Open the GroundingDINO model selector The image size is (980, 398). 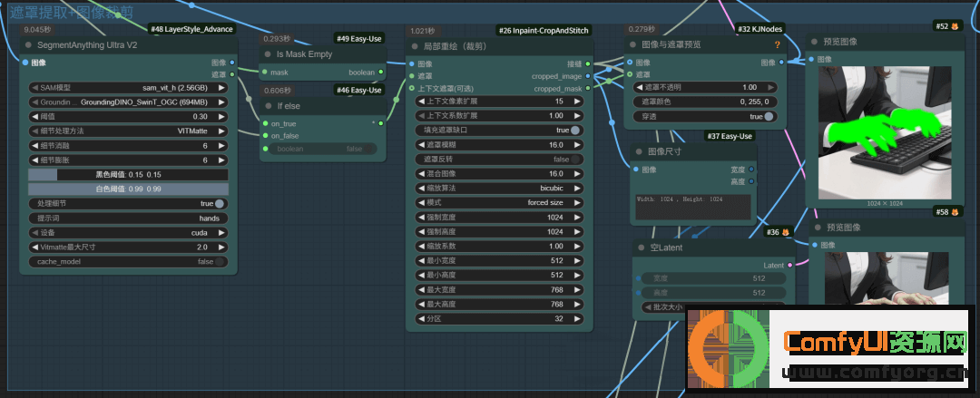[x=128, y=102]
